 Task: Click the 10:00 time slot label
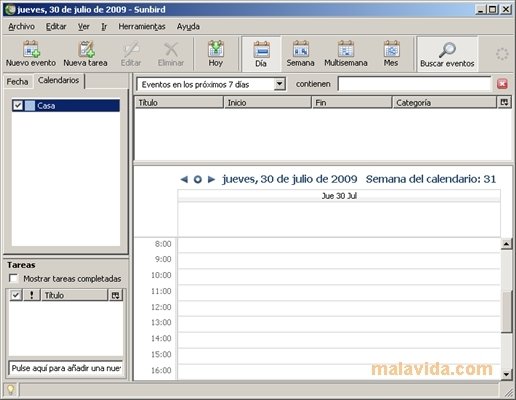[x=161, y=275]
